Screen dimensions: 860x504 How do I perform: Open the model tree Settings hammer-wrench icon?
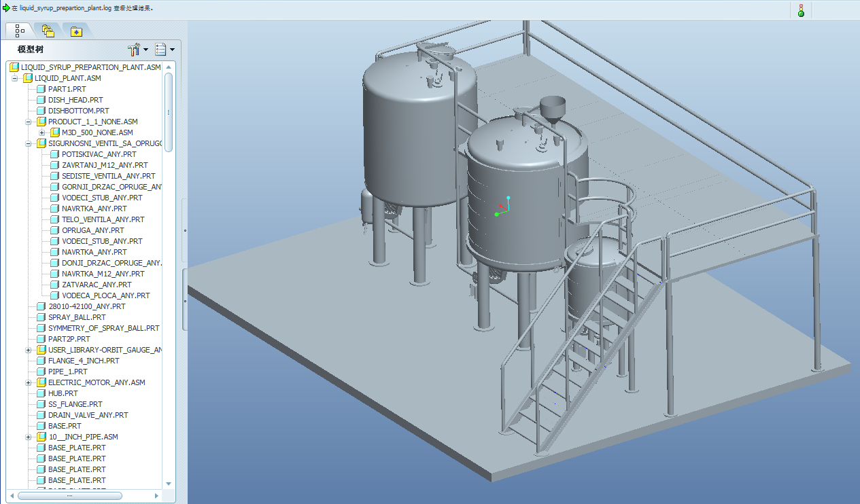133,50
